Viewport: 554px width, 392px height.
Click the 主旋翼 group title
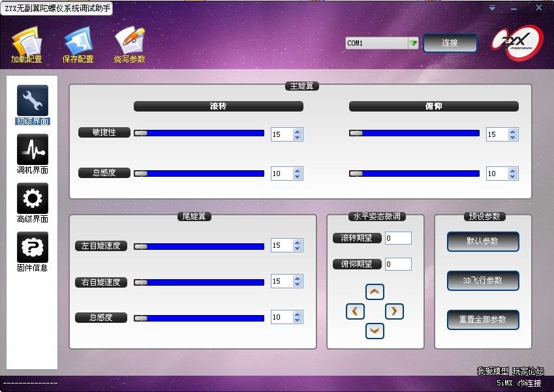click(x=301, y=86)
